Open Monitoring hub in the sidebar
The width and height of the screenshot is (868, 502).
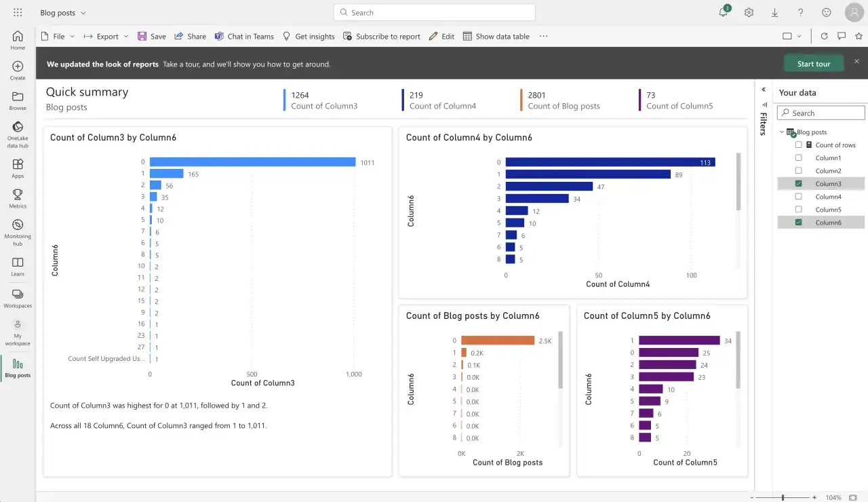pyautogui.click(x=18, y=232)
